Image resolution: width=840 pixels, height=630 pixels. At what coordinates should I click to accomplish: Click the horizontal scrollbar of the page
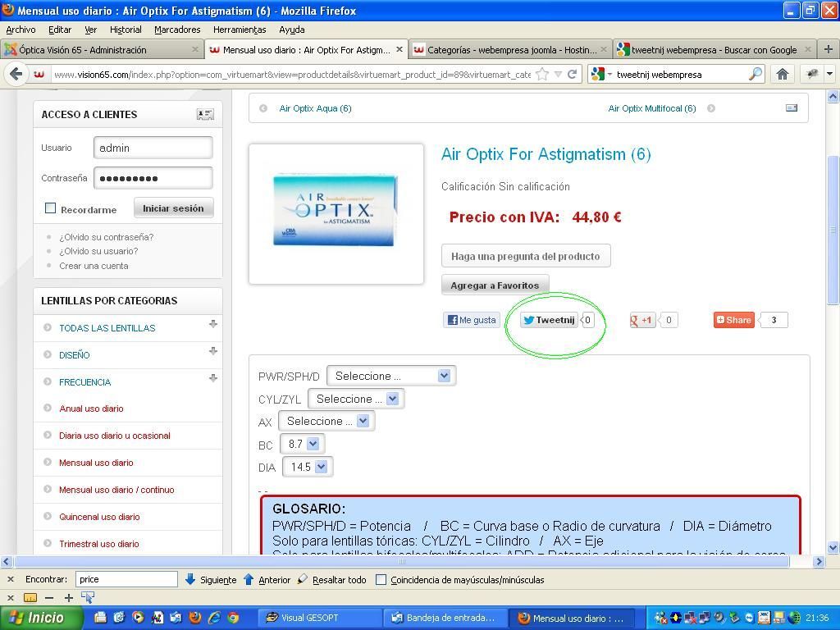[402, 561]
